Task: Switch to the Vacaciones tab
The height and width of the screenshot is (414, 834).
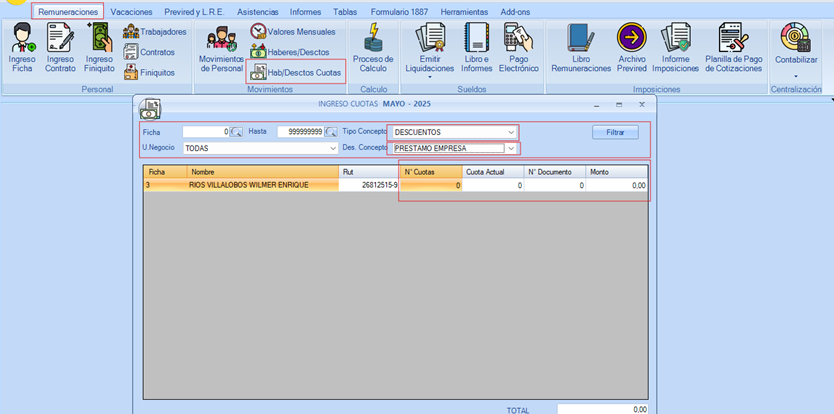Action: pos(132,11)
